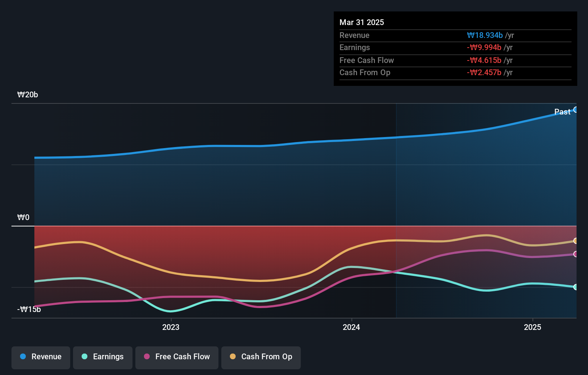Click the ₩20b y-axis label
Screen dimensions: 588x375
(28, 94)
